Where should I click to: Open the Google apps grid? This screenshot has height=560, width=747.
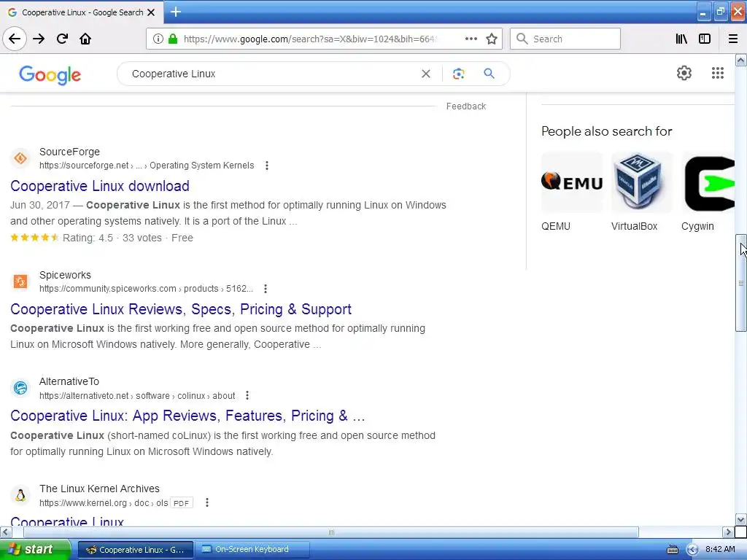click(718, 73)
